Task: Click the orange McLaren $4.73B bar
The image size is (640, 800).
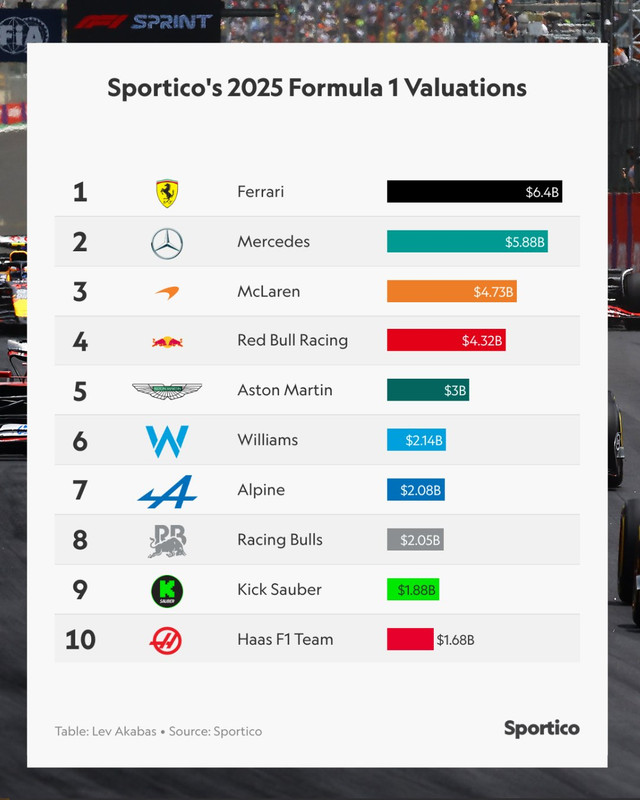Action: click(452, 291)
